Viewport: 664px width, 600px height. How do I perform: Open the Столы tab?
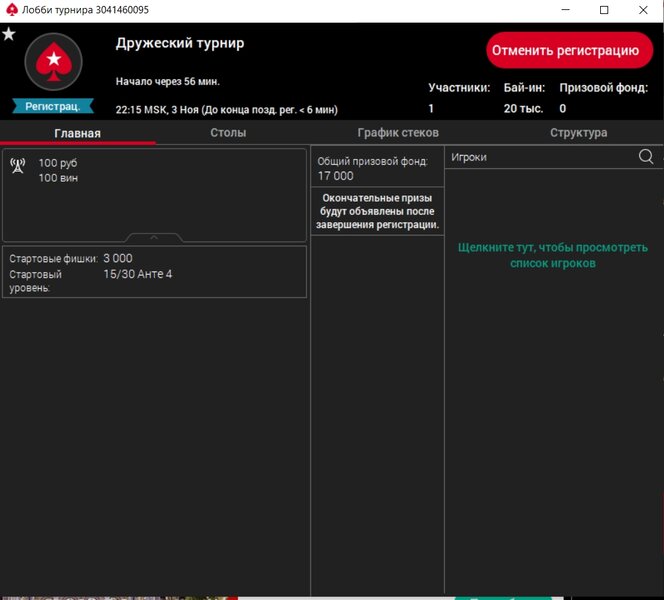(228, 133)
